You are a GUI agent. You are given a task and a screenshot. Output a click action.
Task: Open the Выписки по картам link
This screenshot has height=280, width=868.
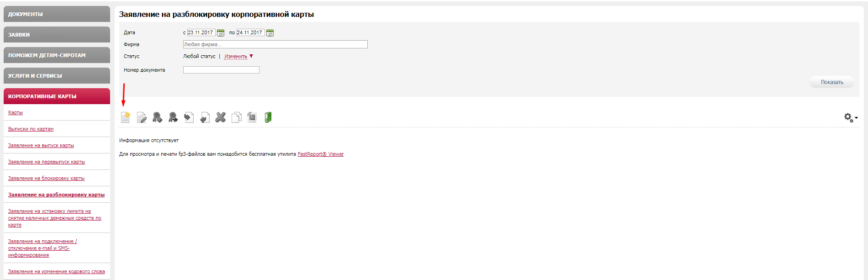(x=31, y=129)
